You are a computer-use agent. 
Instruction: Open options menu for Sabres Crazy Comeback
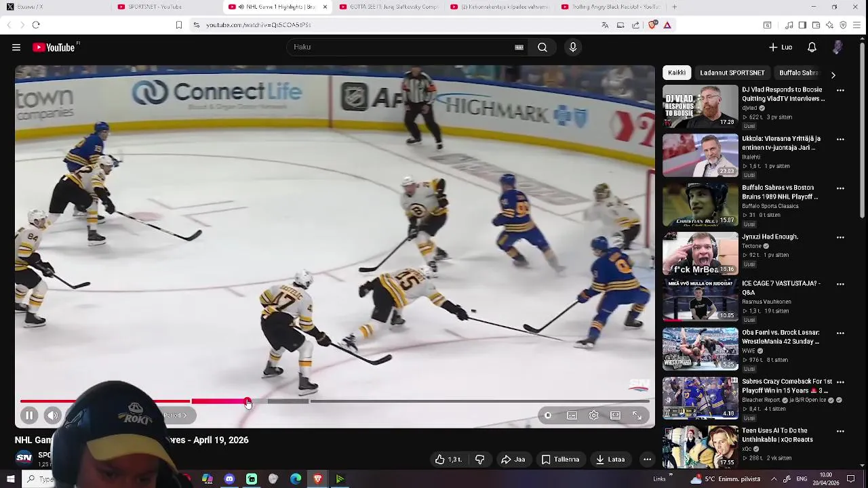point(840,382)
